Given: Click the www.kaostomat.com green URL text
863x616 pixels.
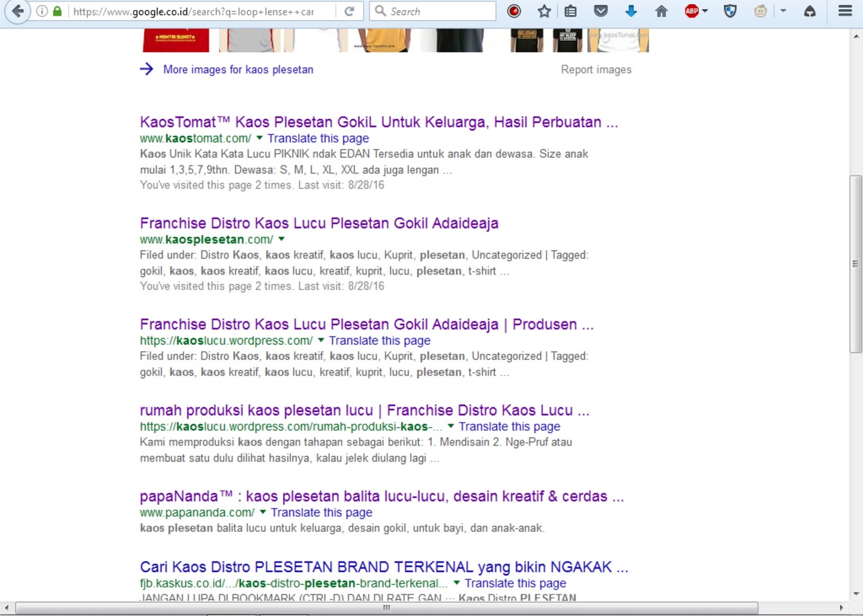Looking at the screenshot, I should point(195,139).
